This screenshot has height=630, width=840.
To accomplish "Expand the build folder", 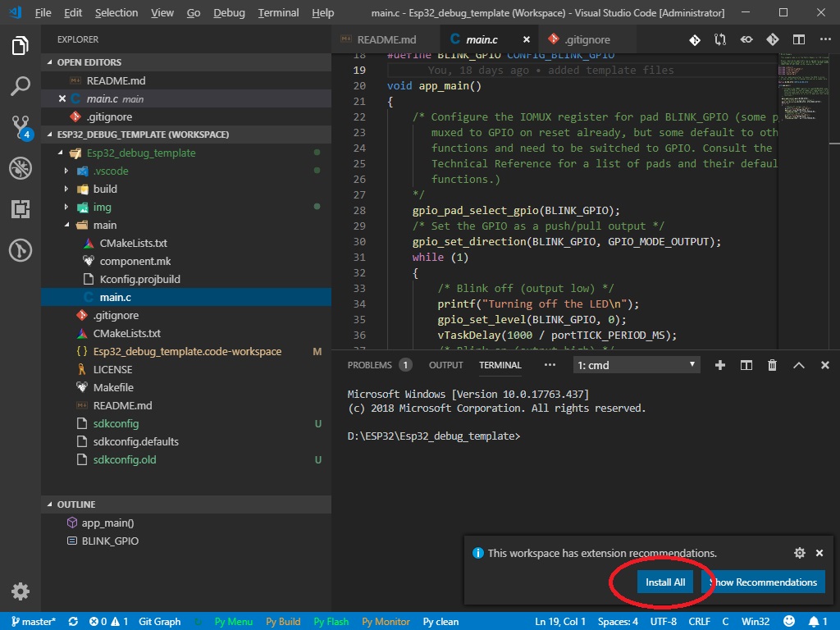I will coord(66,189).
